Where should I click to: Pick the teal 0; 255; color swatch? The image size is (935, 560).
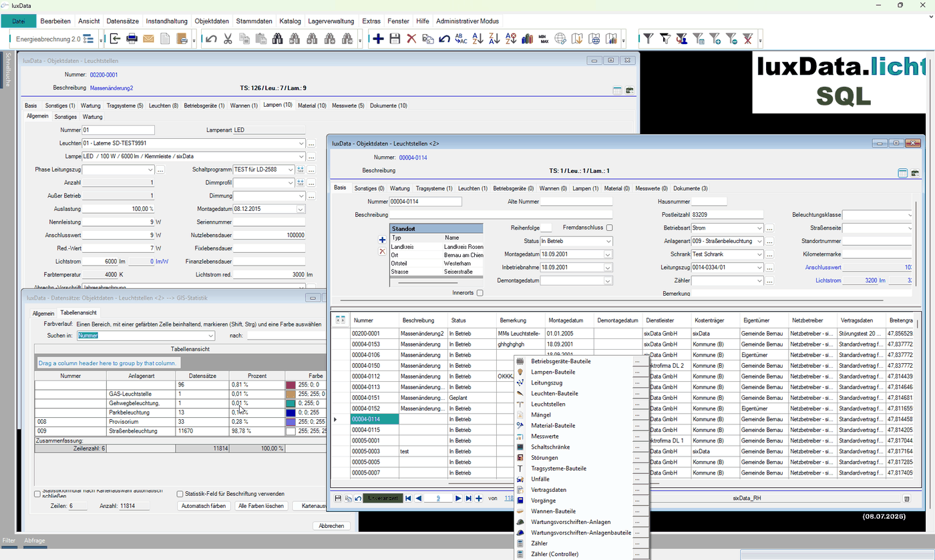tap(291, 404)
